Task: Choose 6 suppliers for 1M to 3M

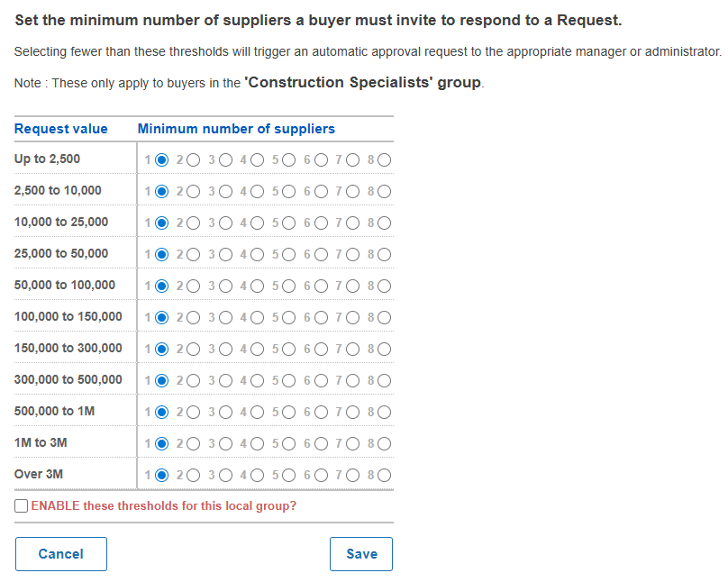Action: 321,444
